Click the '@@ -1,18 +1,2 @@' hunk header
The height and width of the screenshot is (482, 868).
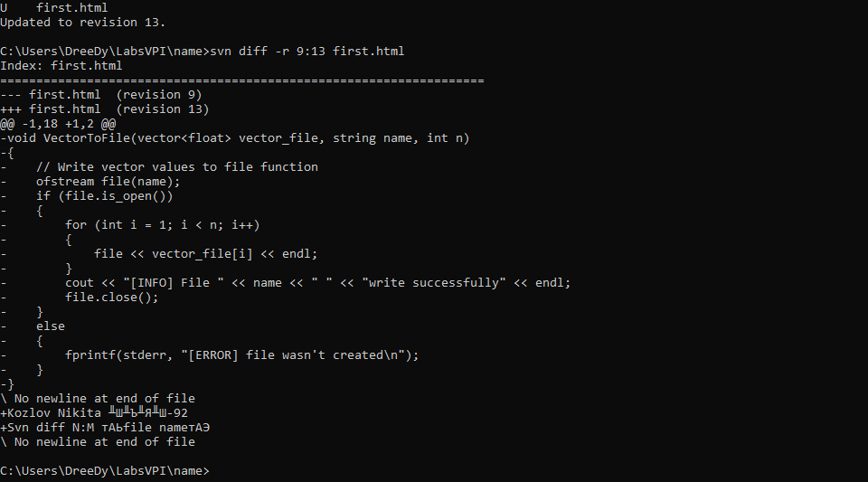tap(58, 124)
